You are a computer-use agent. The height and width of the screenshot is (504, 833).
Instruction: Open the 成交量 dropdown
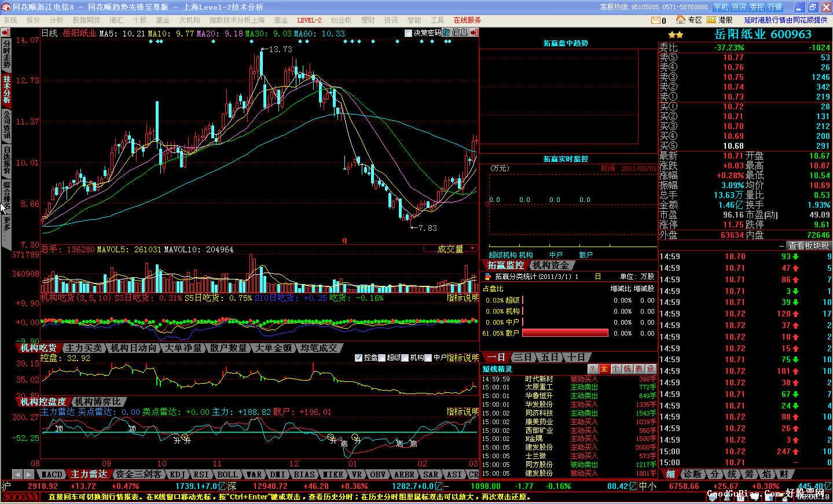pyautogui.click(x=450, y=249)
